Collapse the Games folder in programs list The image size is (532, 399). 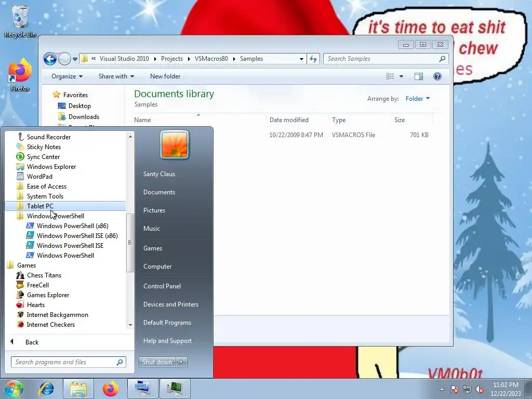point(26,265)
